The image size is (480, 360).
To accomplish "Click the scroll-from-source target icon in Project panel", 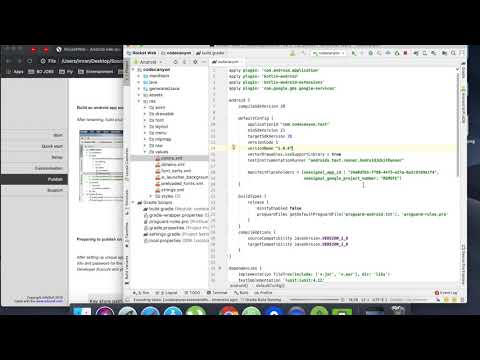I will (176, 62).
